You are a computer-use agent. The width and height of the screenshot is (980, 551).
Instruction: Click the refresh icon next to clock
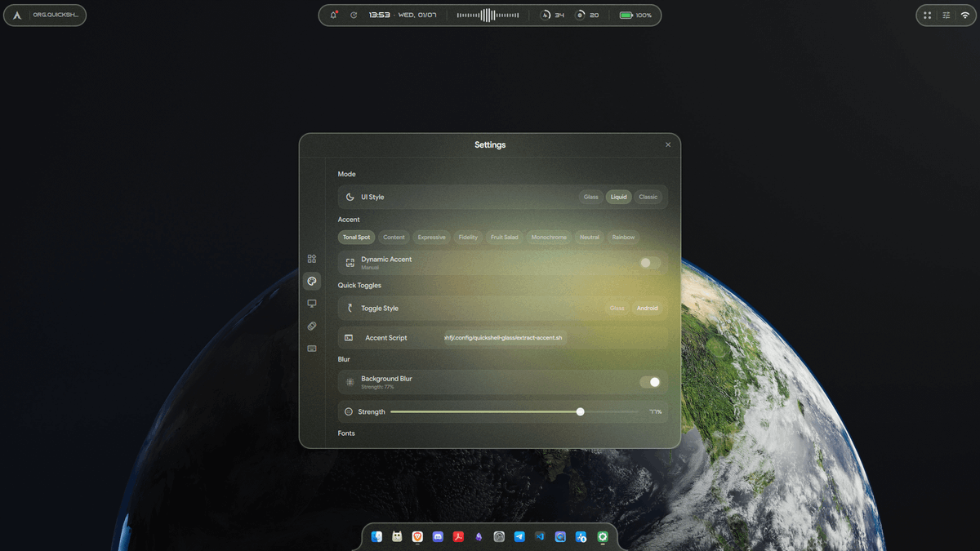point(354,15)
